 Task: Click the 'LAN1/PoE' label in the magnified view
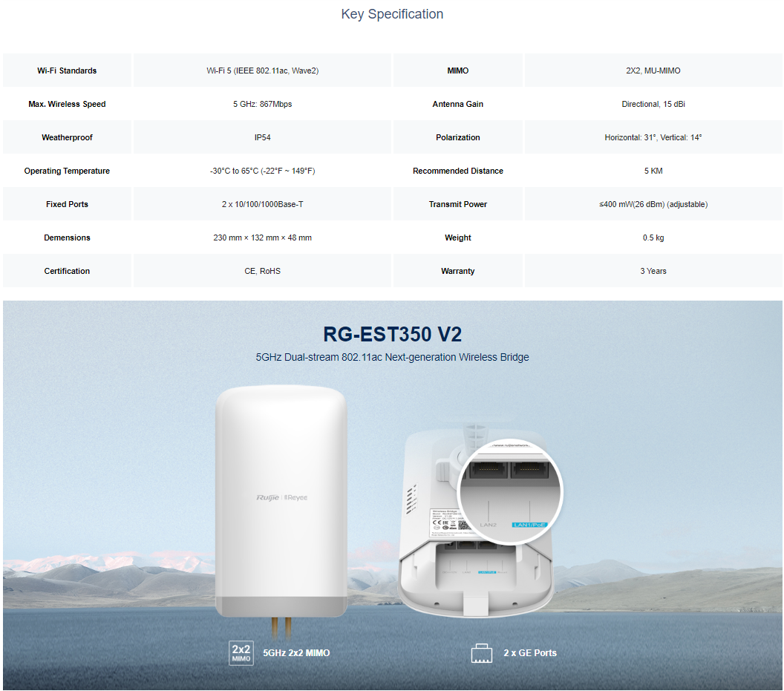pos(529,525)
